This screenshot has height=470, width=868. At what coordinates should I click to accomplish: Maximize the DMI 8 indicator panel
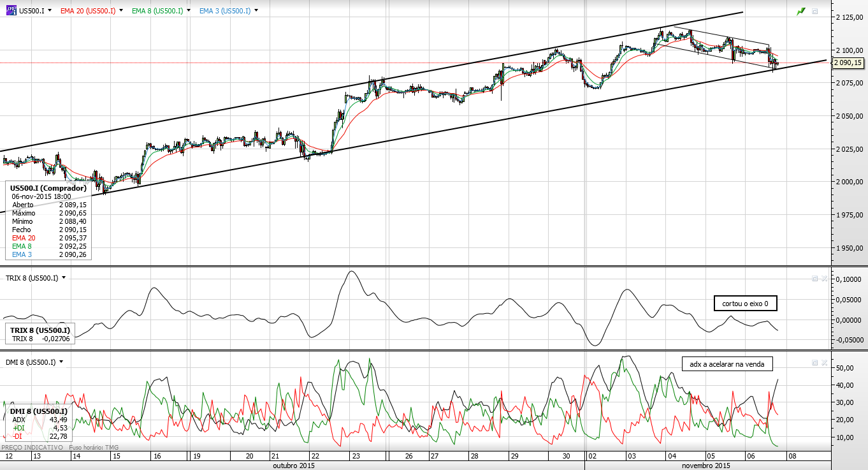pyautogui.click(x=814, y=362)
